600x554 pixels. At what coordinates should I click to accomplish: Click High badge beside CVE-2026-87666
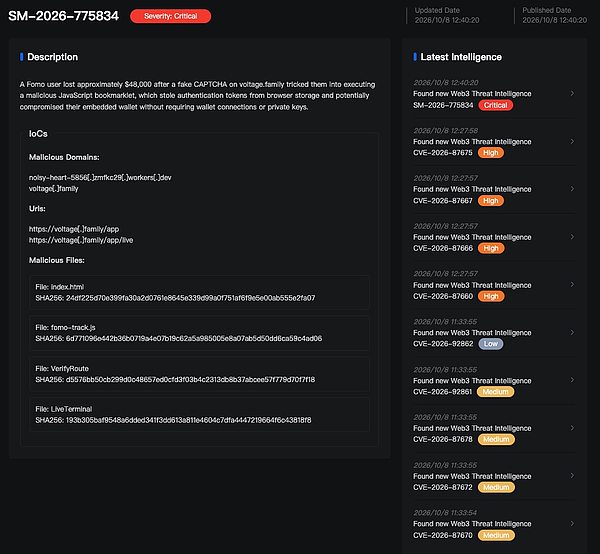(x=491, y=248)
